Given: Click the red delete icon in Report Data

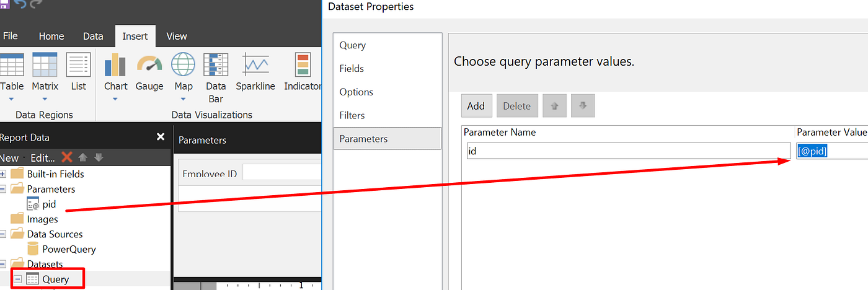Looking at the screenshot, I should pos(67,157).
